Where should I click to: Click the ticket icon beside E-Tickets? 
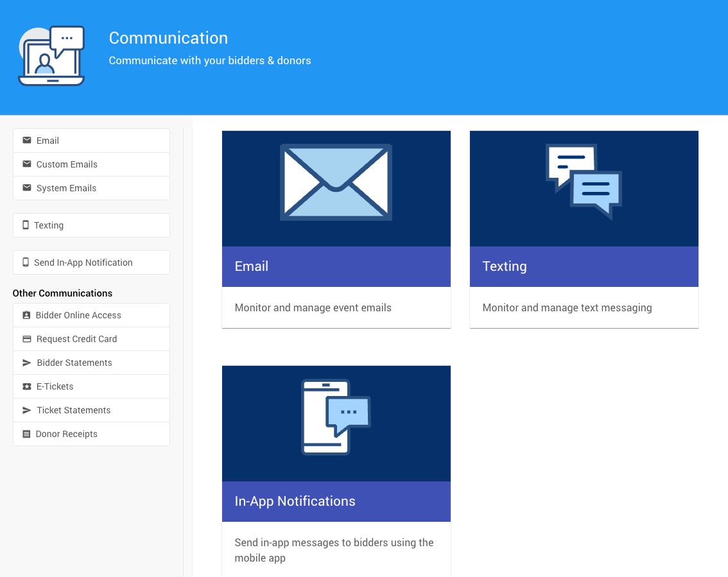click(x=27, y=386)
